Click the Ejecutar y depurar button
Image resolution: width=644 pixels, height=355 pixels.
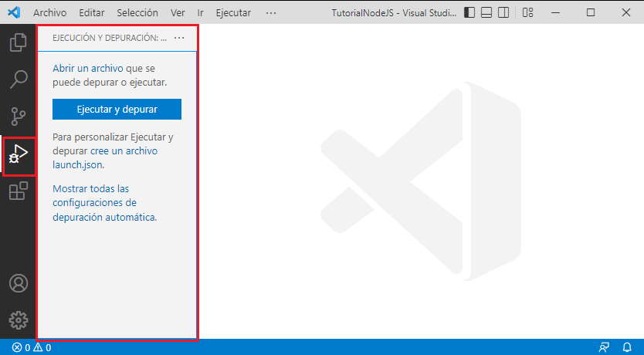click(x=117, y=109)
